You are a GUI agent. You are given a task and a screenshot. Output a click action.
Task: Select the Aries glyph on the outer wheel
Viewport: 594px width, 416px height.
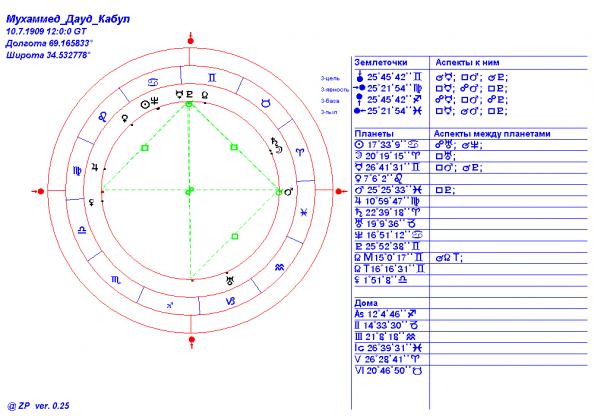[300, 152]
